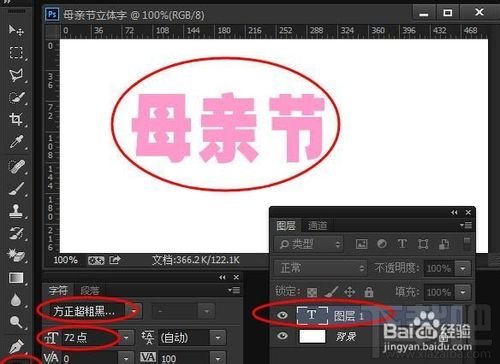Open the 填充 fill slider dropdown
This screenshot has height=364, width=500.
click(463, 292)
